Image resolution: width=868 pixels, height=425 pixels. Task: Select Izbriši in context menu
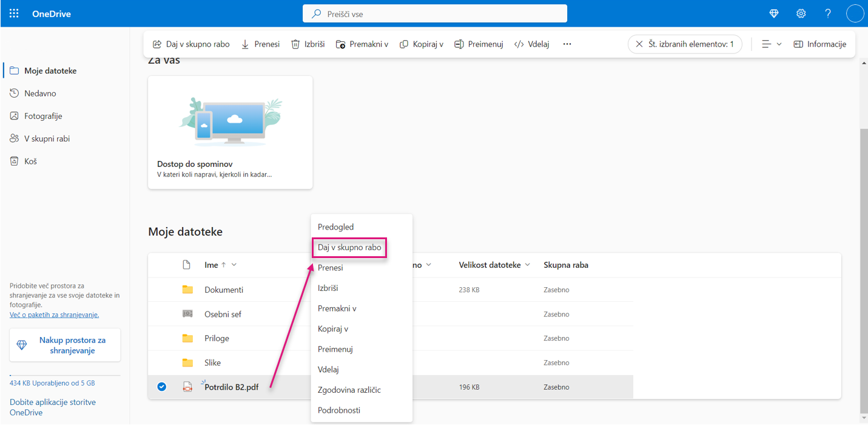tap(362, 288)
